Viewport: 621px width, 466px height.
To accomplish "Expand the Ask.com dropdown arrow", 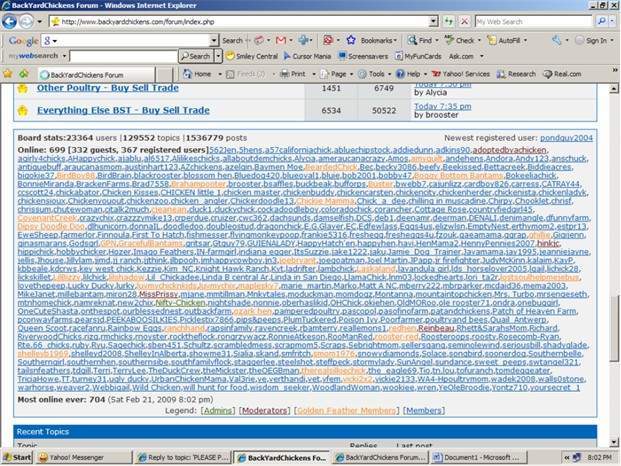I will point(482,56).
